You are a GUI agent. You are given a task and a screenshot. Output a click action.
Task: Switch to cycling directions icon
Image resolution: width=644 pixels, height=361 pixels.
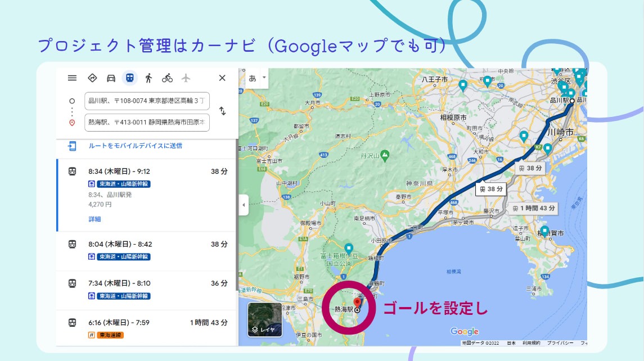pos(167,78)
